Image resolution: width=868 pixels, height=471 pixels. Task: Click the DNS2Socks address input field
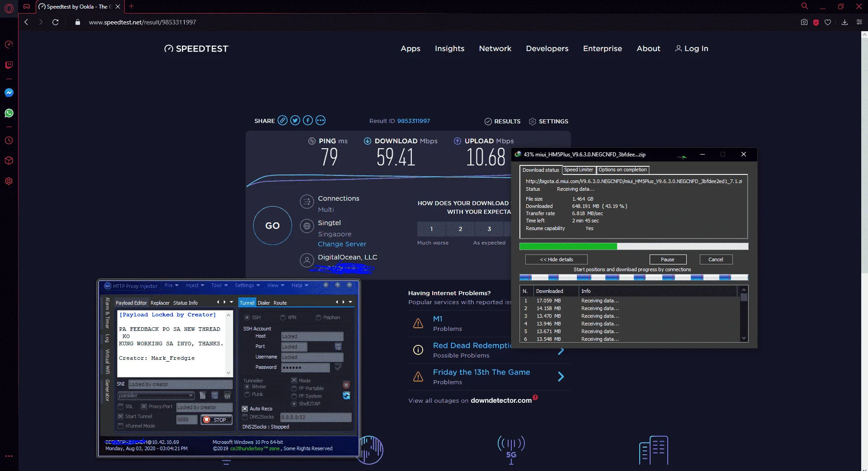316,417
